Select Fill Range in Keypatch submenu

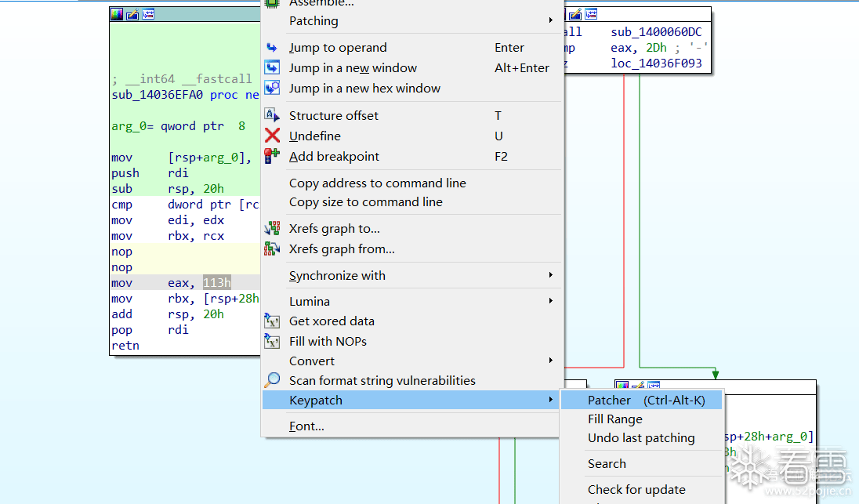click(x=642, y=419)
